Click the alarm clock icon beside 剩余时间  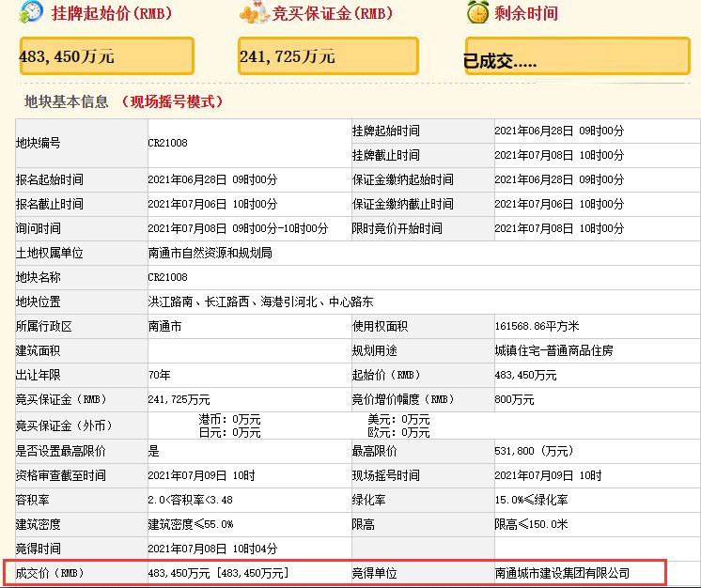click(477, 12)
